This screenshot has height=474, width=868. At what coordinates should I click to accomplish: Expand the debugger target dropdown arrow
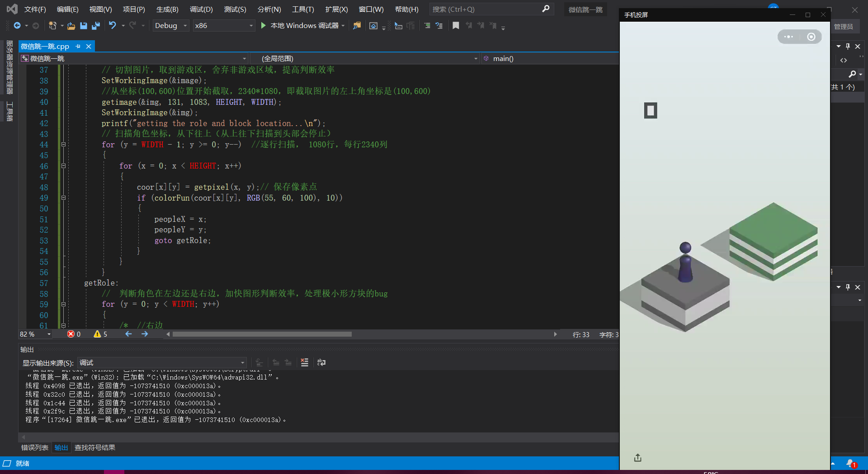point(343,26)
